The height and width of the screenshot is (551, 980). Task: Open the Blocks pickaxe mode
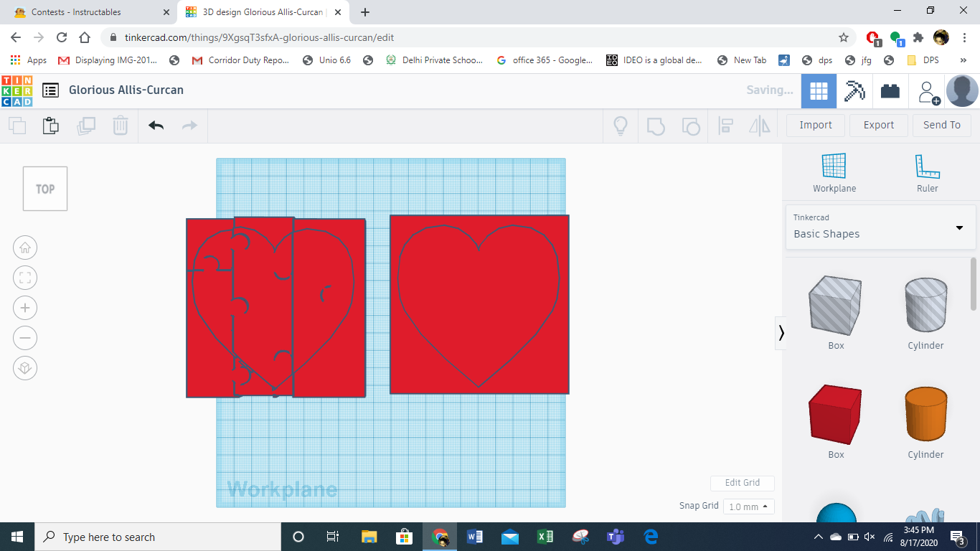tap(854, 91)
